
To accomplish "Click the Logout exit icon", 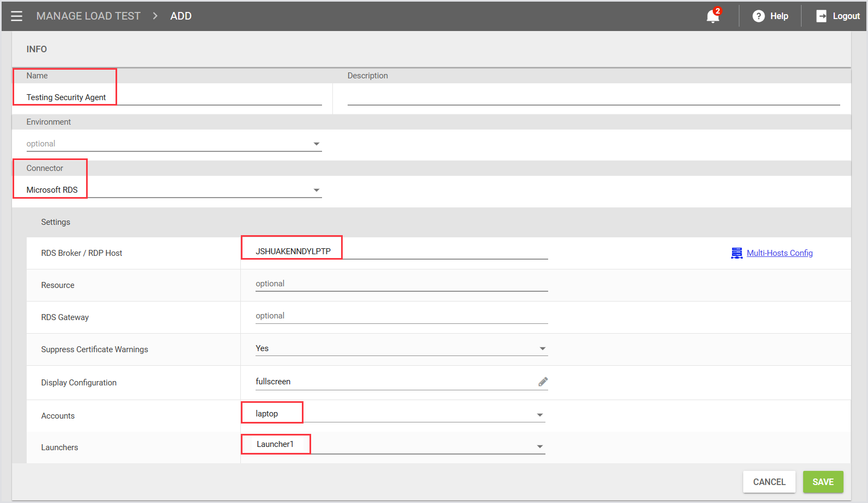I will coord(821,16).
